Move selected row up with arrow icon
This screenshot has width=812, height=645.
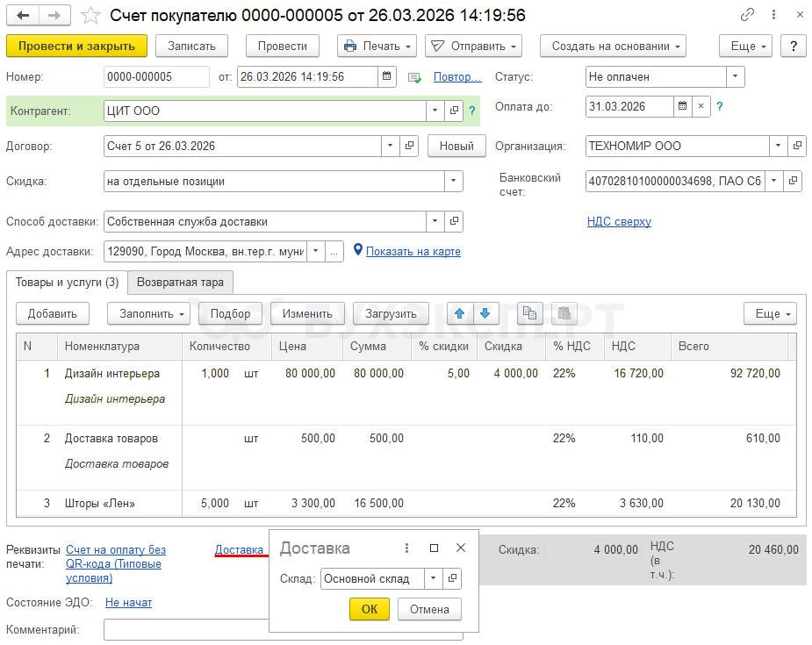coord(460,313)
